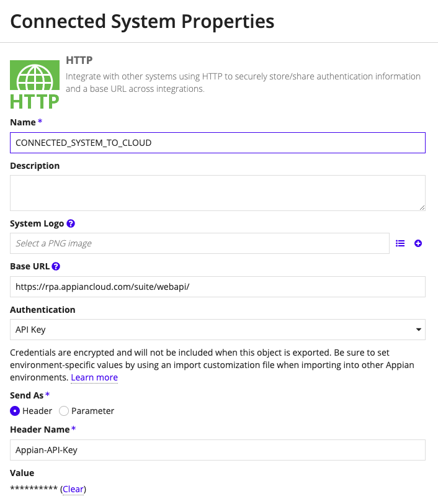This screenshot has width=438, height=504.
Task: Open the Learn more link
Action: pos(94,377)
